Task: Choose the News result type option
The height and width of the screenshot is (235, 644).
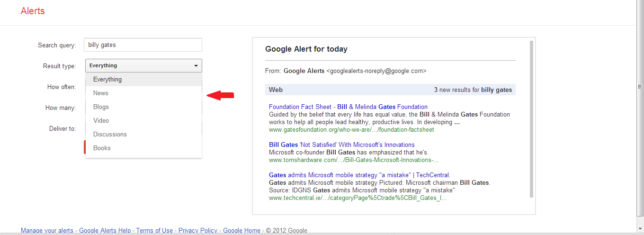Action: point(143,93)
